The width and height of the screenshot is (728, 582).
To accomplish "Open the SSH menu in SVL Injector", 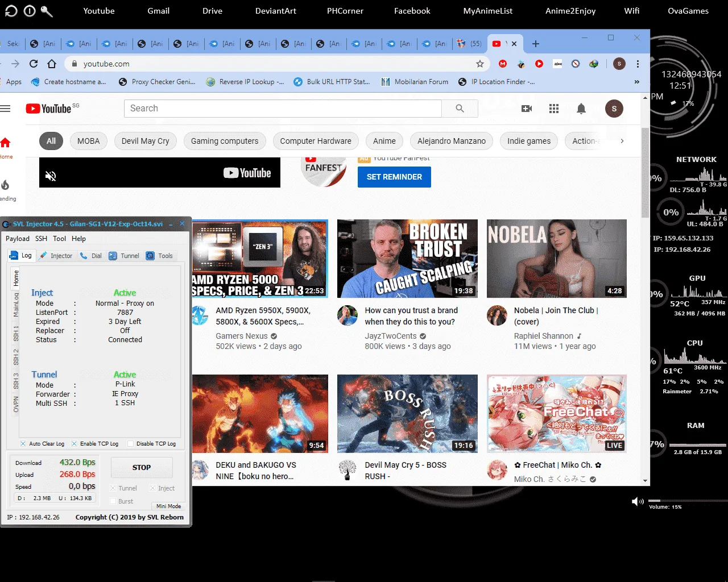I will coord(41,239).
